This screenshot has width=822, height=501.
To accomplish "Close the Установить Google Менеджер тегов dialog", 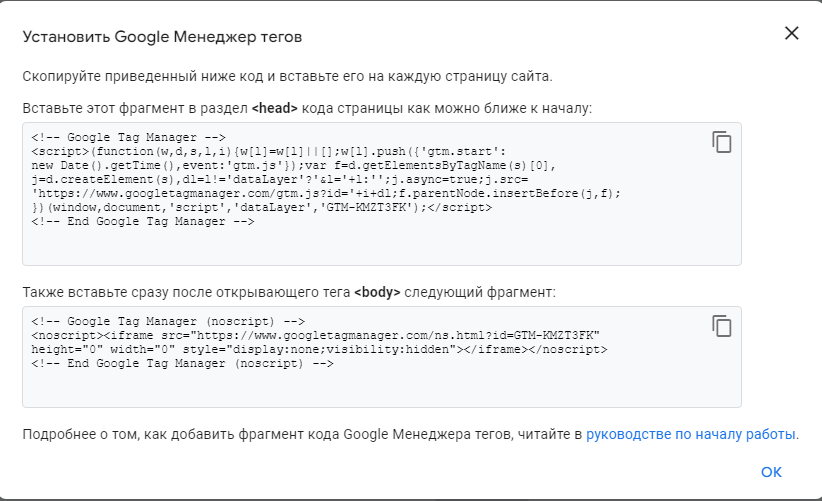I will pyautogui.click(x=792, y=33).
